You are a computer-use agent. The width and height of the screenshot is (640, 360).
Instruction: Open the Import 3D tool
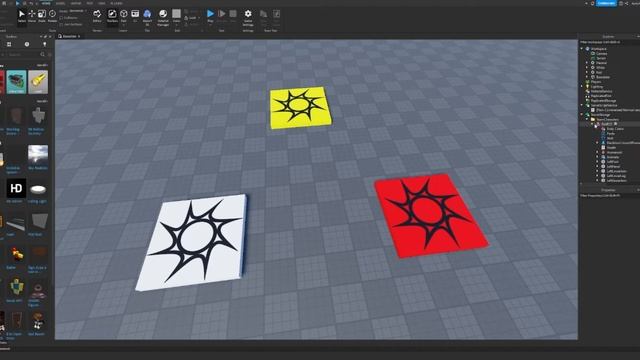(x=147, y=17)
